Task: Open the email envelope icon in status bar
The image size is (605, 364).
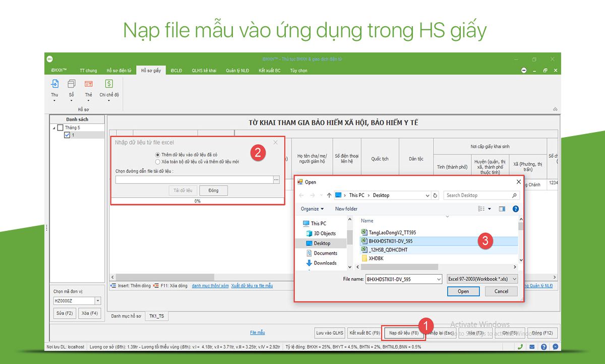Action: [x=531, y=347]
